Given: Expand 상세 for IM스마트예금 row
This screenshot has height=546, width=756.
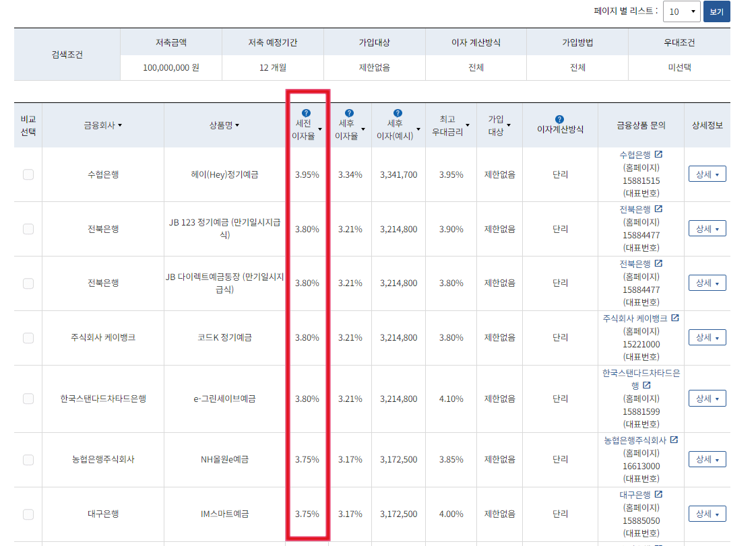Looking at the screenshot, I should pos(707,514).
